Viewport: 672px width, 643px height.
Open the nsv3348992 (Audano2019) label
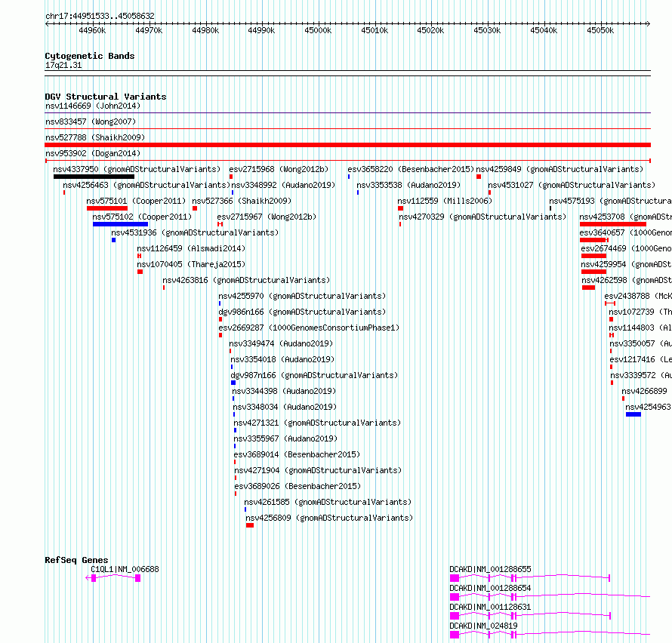tap(283, 185)
